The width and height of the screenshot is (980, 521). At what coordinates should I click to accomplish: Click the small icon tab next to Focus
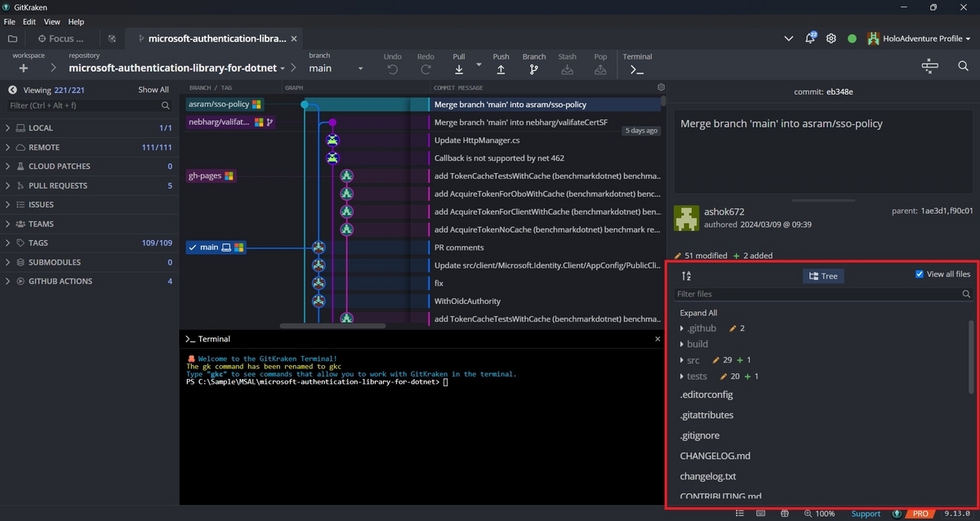click(x=113, y=38)
